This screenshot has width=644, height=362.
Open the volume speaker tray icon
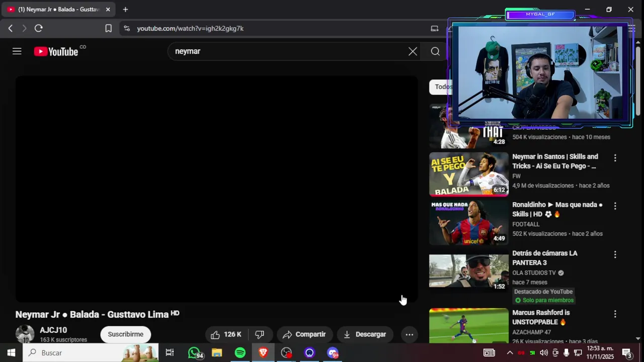pyautogui.click(x=544, y=353)
